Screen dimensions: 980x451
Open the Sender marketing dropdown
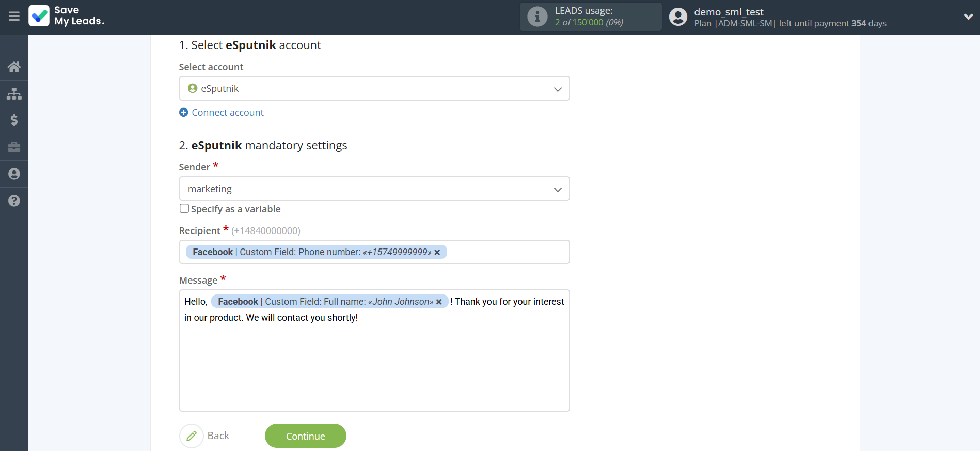click(374, 189)
